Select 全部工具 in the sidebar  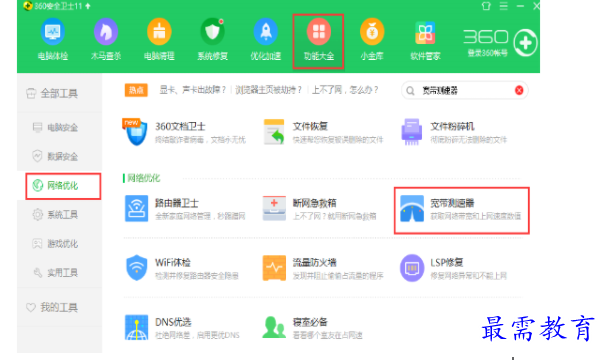60,93
